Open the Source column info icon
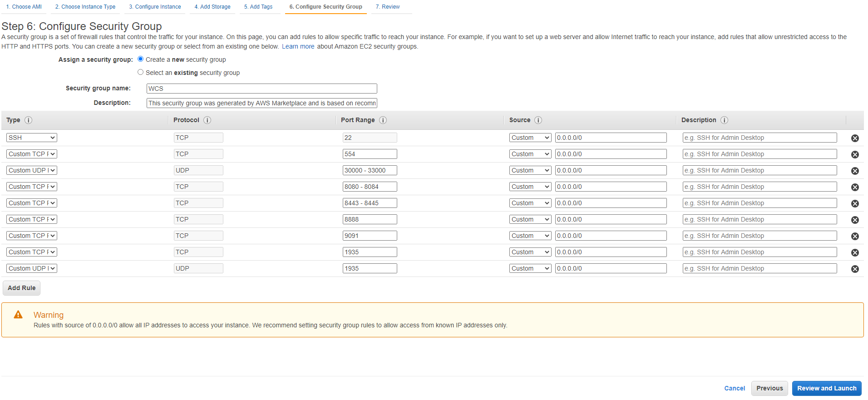 point(538,120)
